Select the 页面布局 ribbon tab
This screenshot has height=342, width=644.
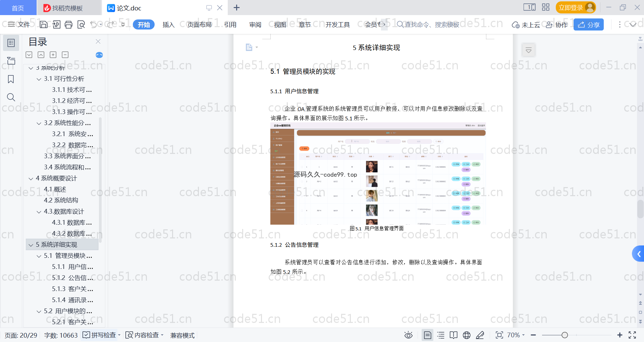point(199,24)
